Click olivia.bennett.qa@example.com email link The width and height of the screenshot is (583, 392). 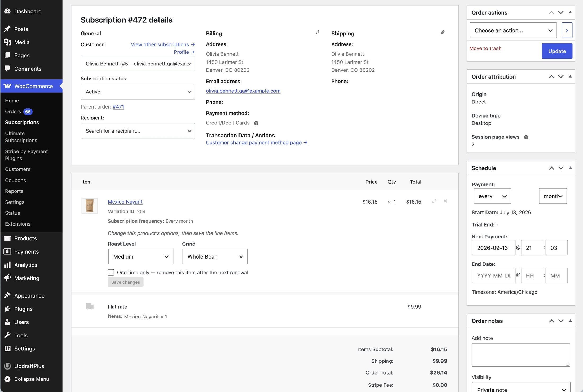(x=243, y=91)
